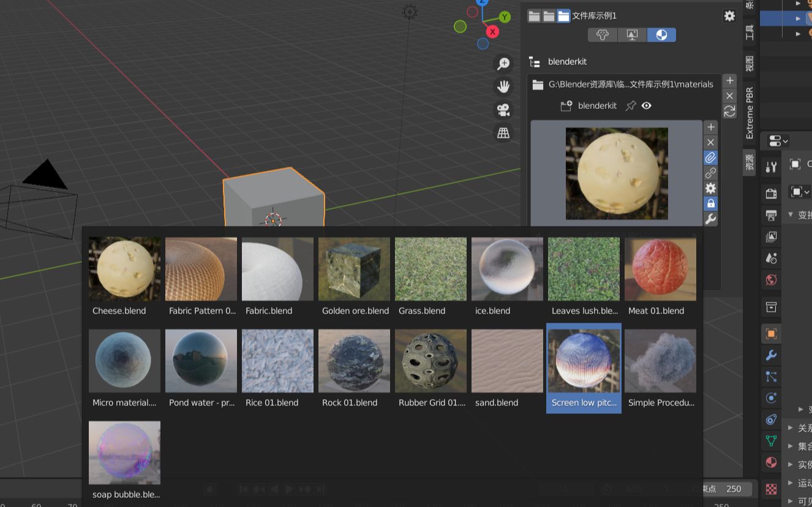Viewport: 812px width, 507px height.
Task: Open the Output properties tab (printer icon)
Action: 771,215
